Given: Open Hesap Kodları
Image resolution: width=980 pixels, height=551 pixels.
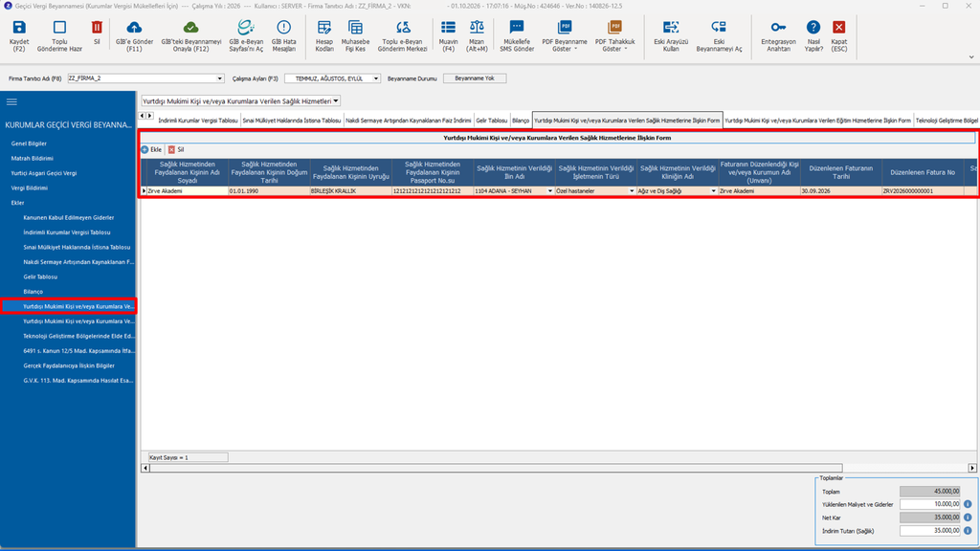Looking at the screenshot, I should click(x=324, y=28).
